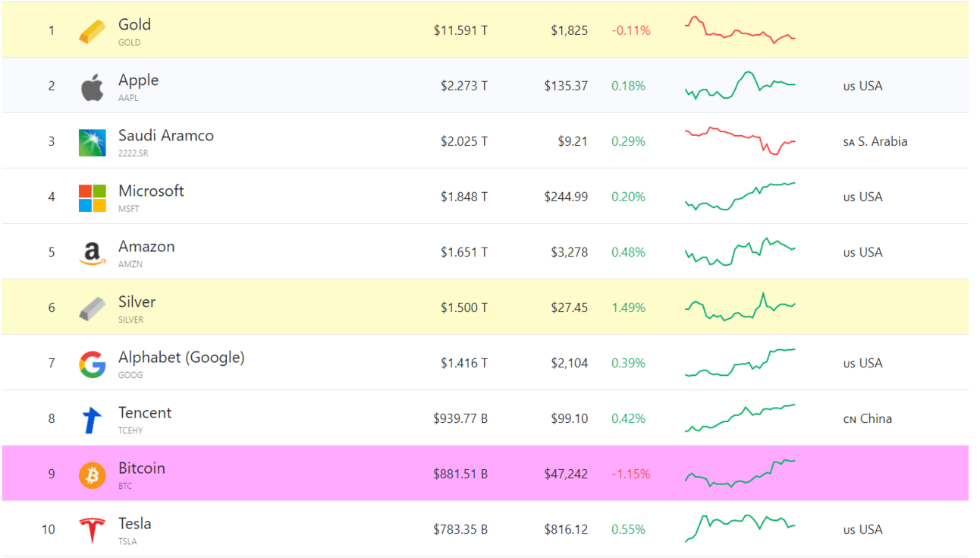
Task: Click Apple's market cap $2.273 T
Action: pos(464,86)
